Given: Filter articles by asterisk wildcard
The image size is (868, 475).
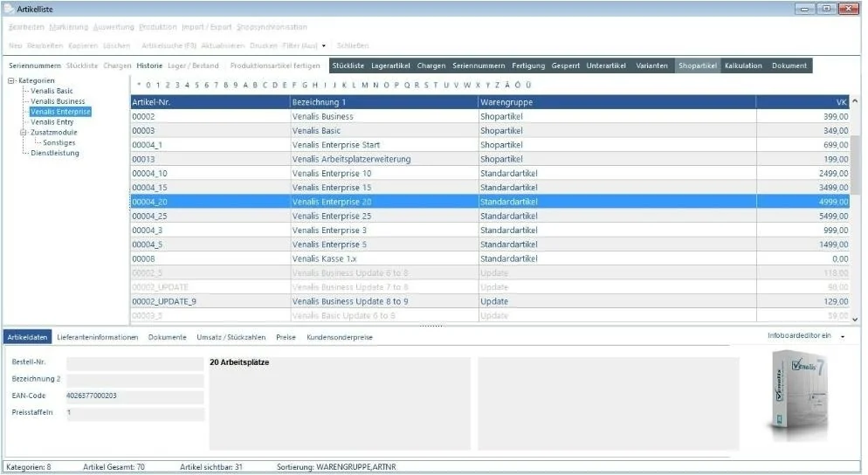Looking at the screenshot, I should click(139, 85).
